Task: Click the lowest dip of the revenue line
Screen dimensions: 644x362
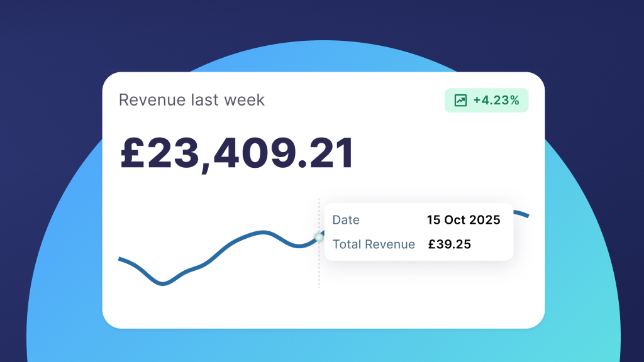Action: pyautogui.click(x=162, y=284)
